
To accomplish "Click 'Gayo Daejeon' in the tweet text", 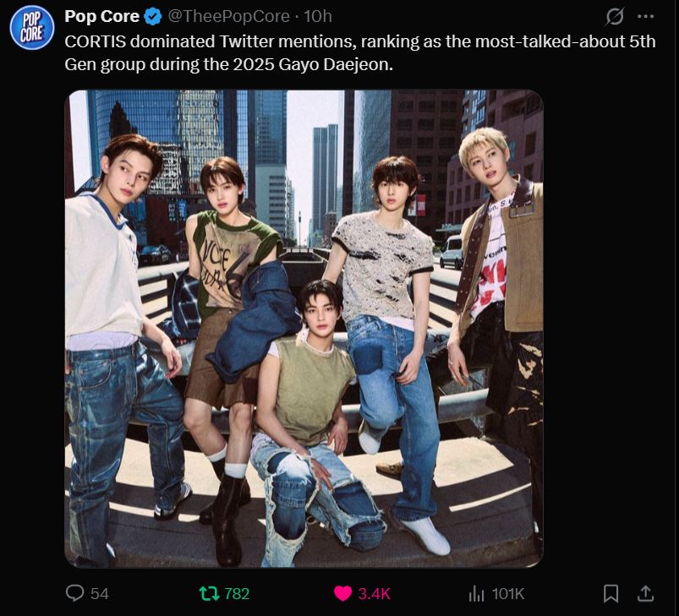I will click(350, 63).
